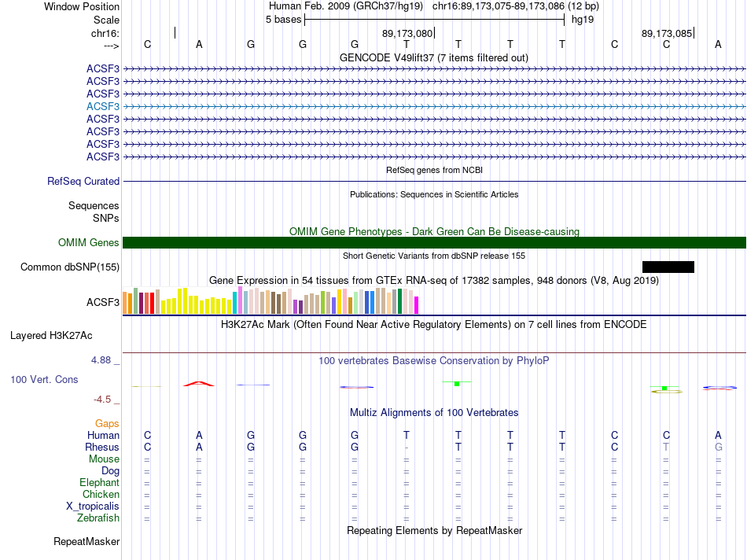Screen dimensions: 747x560
Task: Click the light-gray mismatched G in Rhesus row
Action: point(719,447)
